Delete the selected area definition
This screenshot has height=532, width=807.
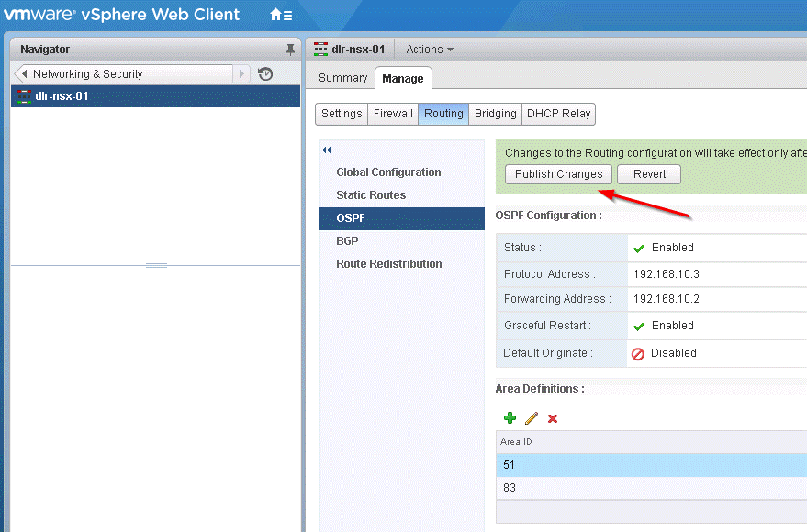553,418
